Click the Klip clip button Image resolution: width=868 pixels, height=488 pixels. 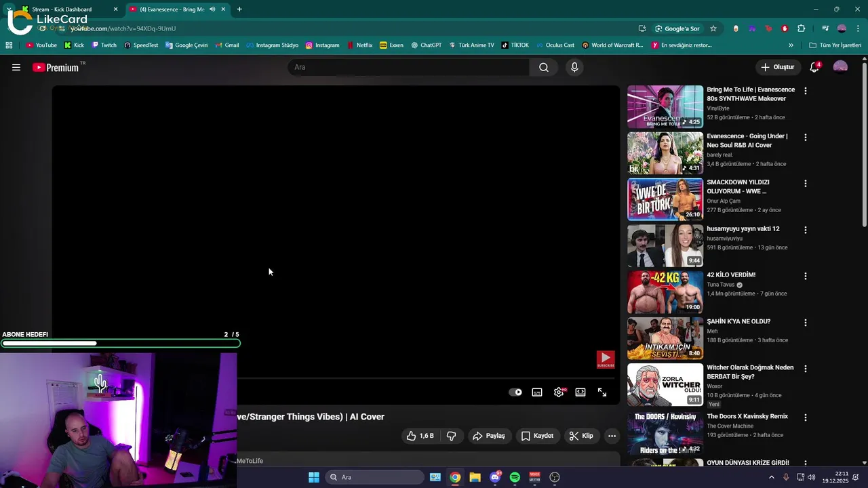(x=581, y=436)
